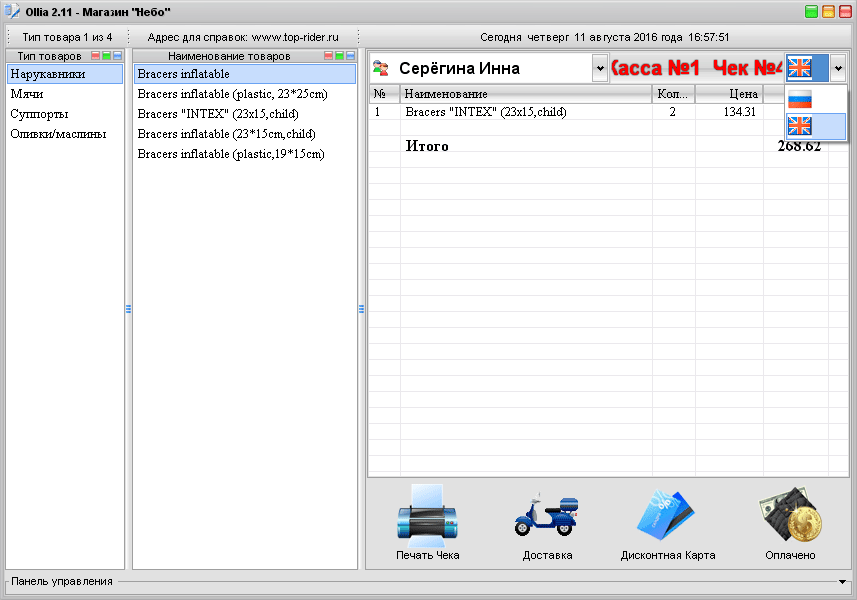This screenshot has width=857, height=600.
Task: Toggle the language dropdown arrow next to the flag
Action: point(838,69)
